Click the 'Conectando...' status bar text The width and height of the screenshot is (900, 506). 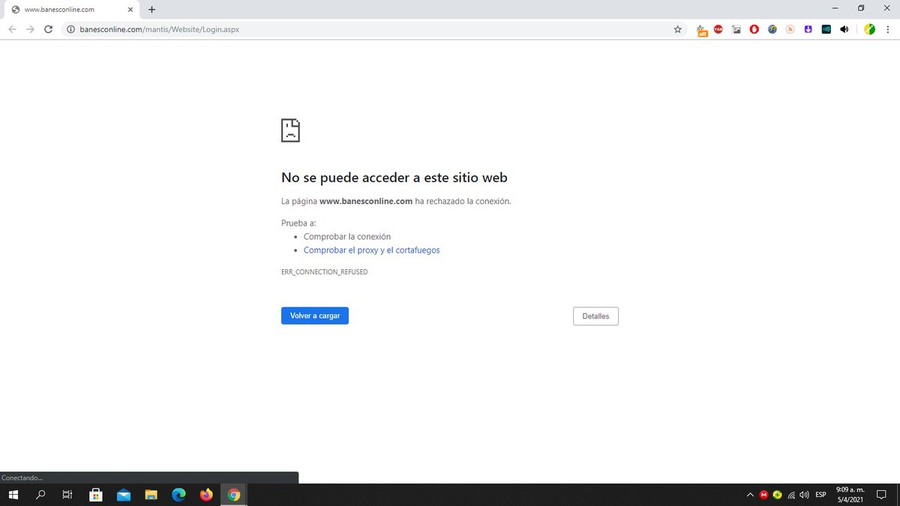(x=22, y=477)
